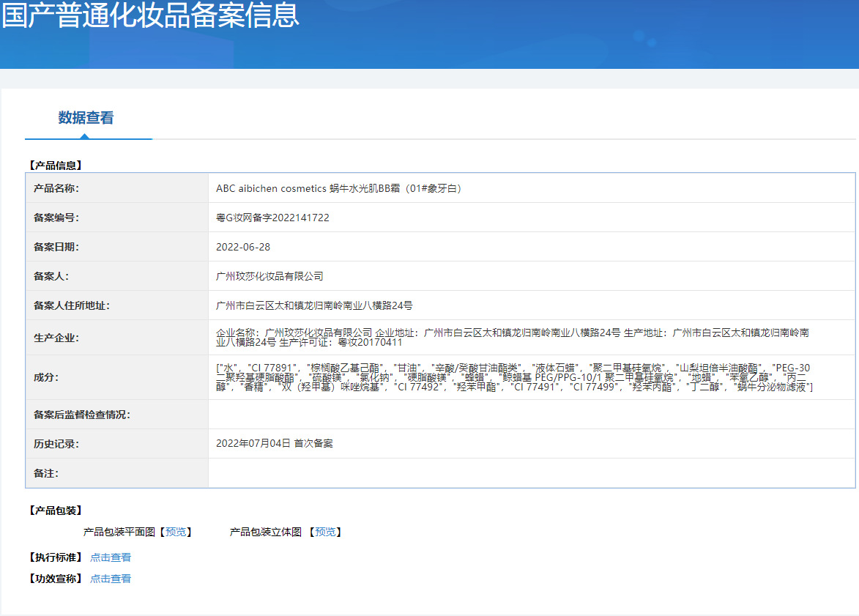Select the 备案后监督检查情况 label cell
The height and width of the screenshot is (616, 859).
click(116, 415)
